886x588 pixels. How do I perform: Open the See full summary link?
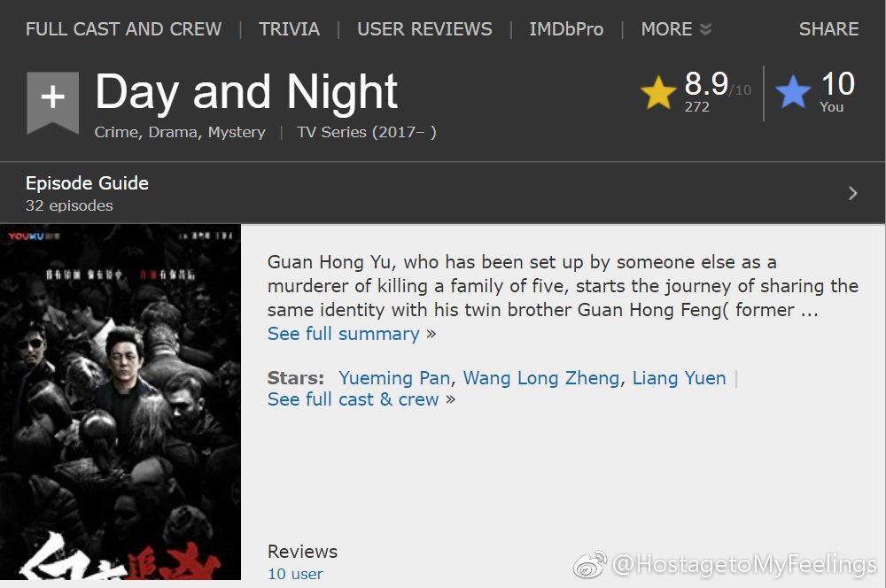coord(344,334)
